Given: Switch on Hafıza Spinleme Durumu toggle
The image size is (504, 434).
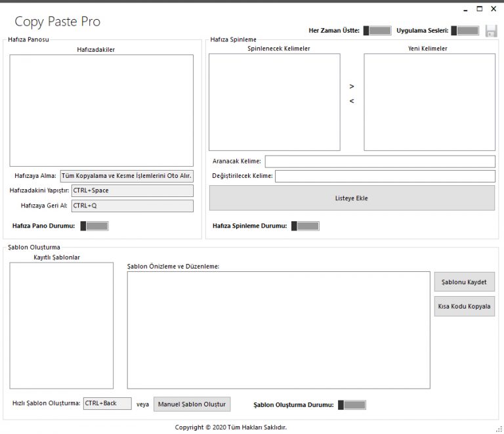Looking at the screenshot, I should tap(305, 226).
